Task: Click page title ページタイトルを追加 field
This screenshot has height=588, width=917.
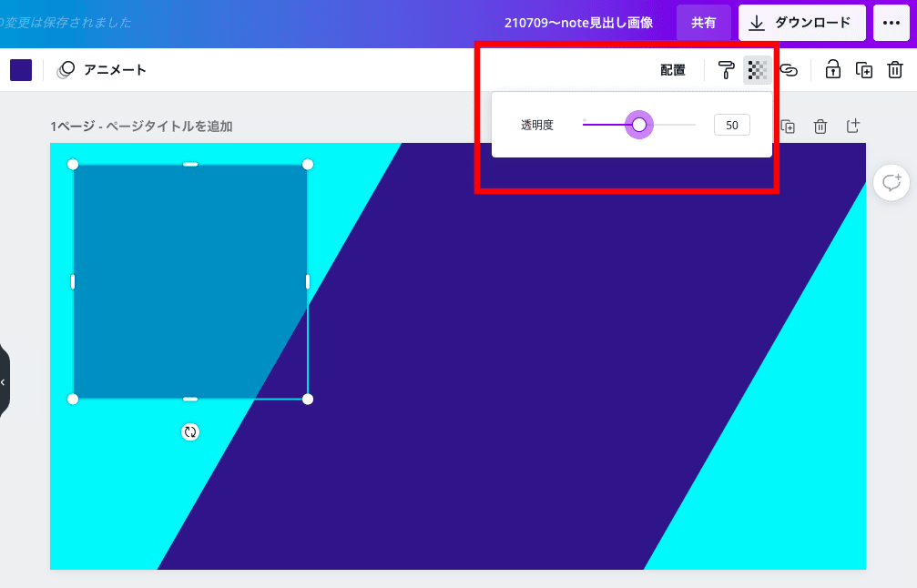Action: click(x=169, y=127)
